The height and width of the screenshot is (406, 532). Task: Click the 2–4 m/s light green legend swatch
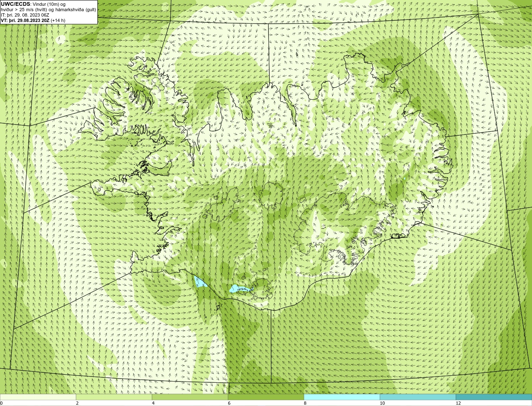pyautogui.click(x=114, y=397)
